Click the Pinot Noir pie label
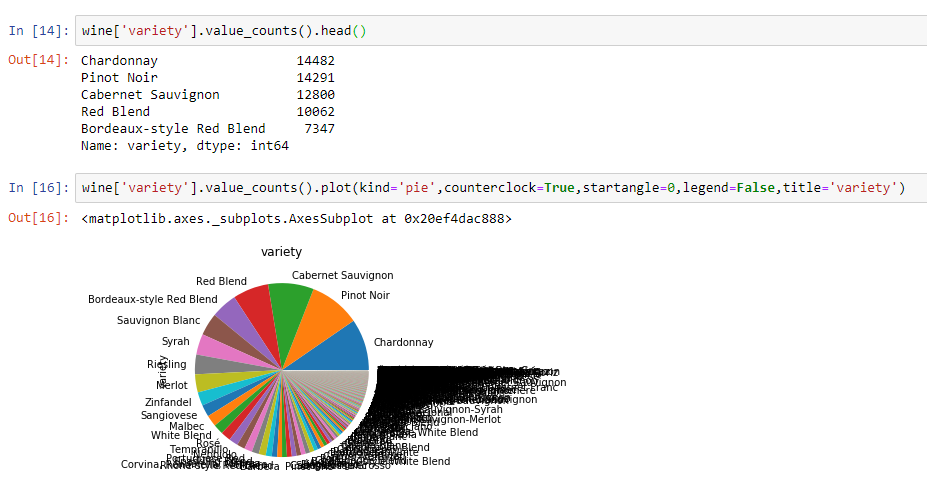The height and width of the screenshot is (490, 927). tap(365, 296)
